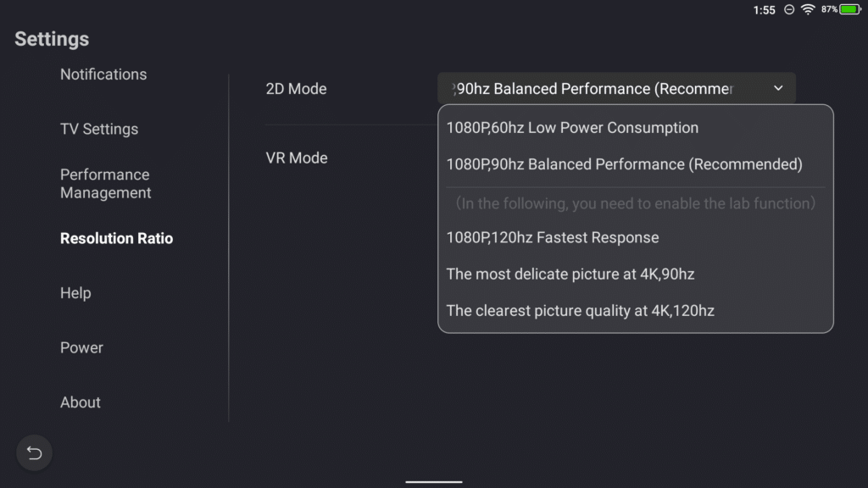
Task: Click the battery indicator icon
Action: pos(850,9)
